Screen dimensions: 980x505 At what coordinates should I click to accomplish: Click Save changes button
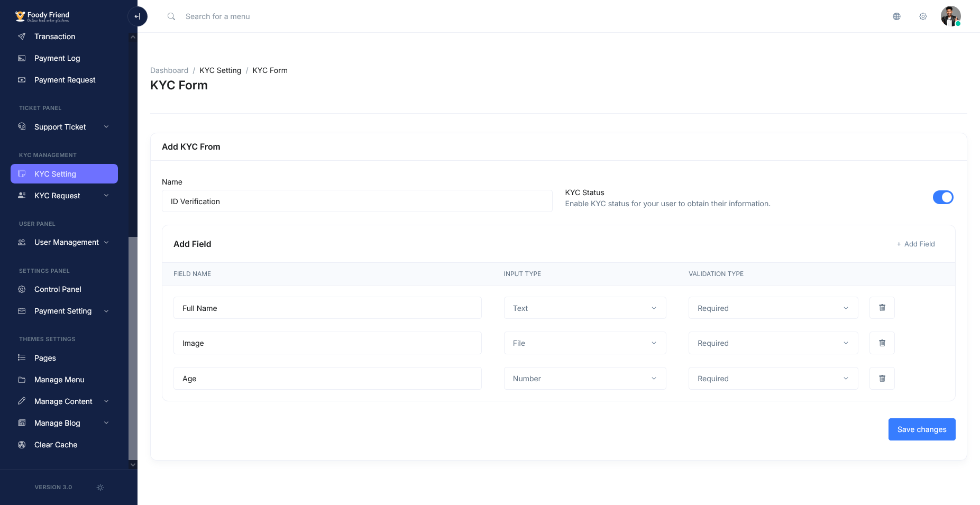pos(921,429)
